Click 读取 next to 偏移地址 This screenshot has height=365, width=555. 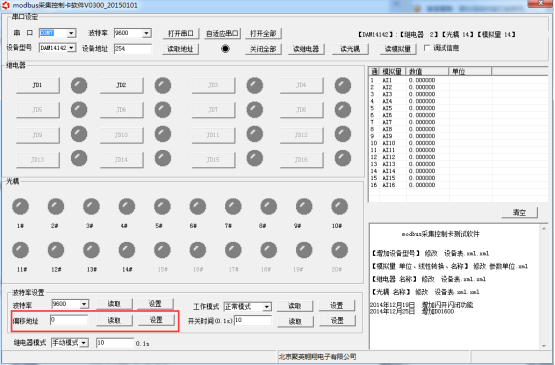(x=114, y=320)
